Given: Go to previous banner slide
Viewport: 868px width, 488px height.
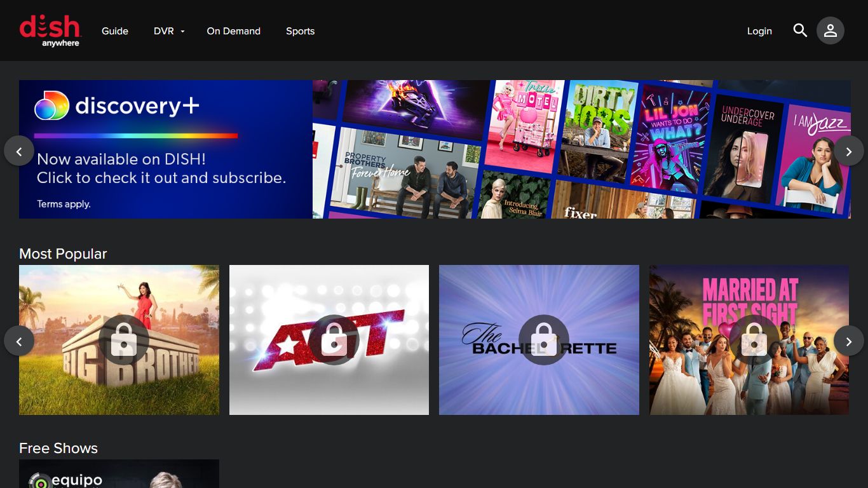Looking at the screenshot, I should (x=19, y=151).
